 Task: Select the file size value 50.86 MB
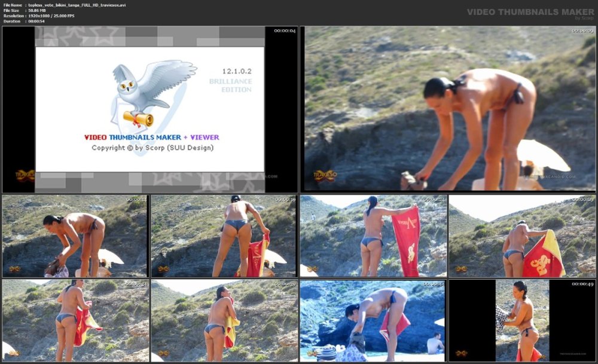[37, 10]
